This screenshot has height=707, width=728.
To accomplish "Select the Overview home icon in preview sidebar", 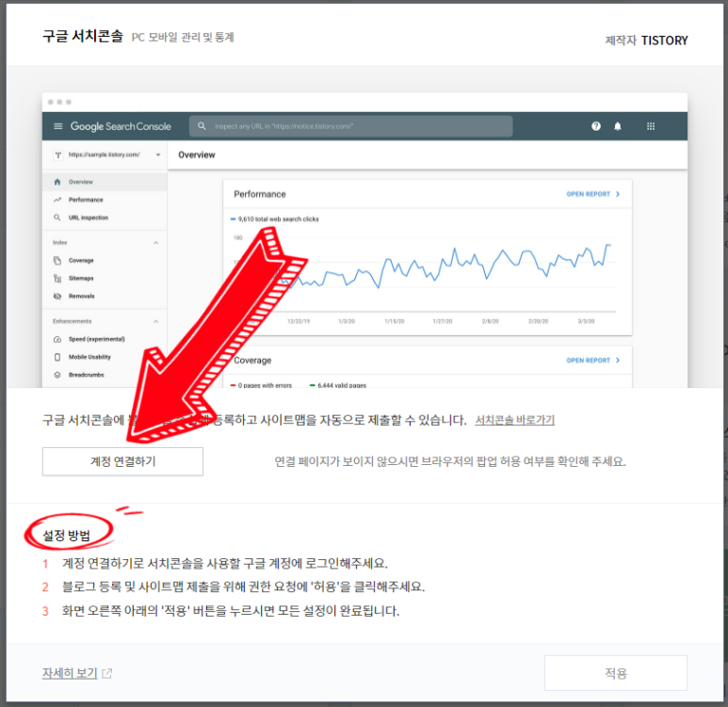I will pos(57,182).
